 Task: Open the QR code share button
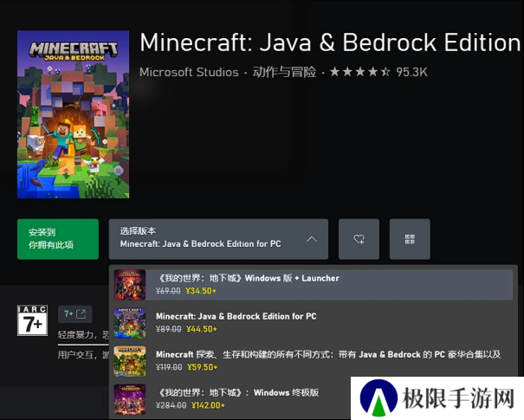pyautogui.click(x=410, y=239)
